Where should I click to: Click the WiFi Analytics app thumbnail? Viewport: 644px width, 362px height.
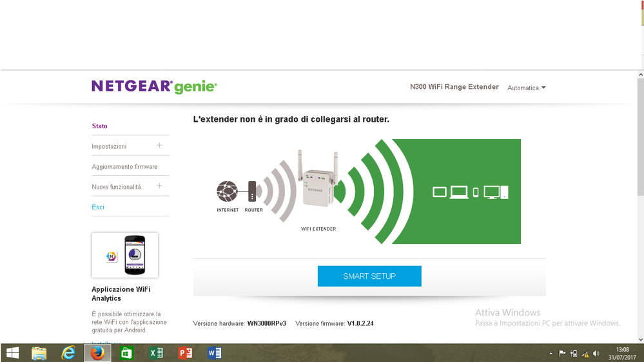click(x=125, y=255)
